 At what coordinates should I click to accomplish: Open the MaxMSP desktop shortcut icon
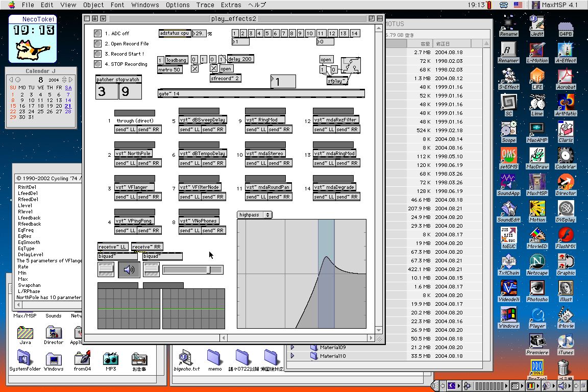pos(536,183)
